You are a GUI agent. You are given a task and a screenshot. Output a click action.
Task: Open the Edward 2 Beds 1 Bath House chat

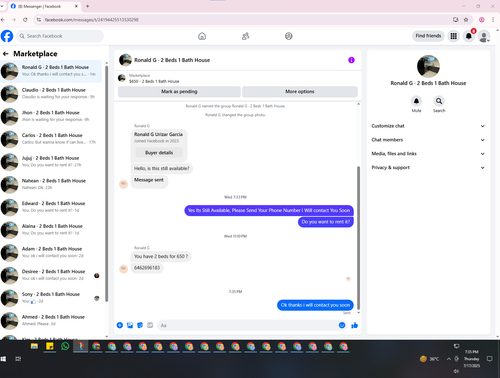[52, 207]
